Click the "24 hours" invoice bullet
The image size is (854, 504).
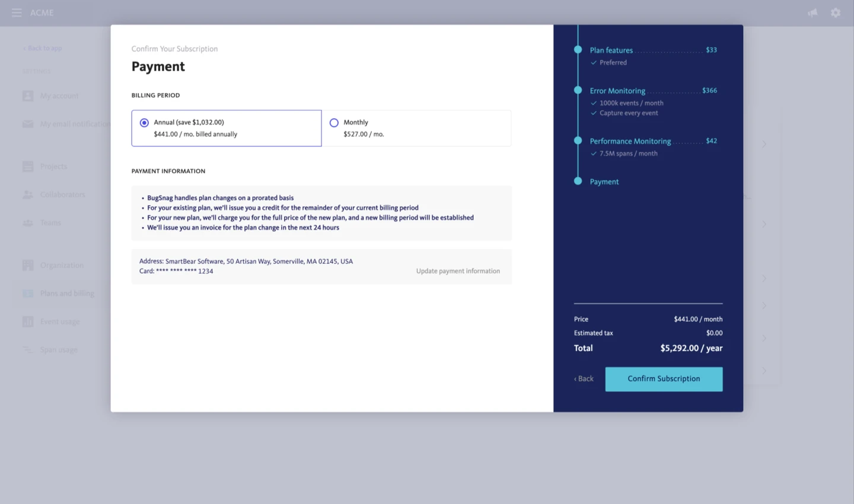(243, 228)
